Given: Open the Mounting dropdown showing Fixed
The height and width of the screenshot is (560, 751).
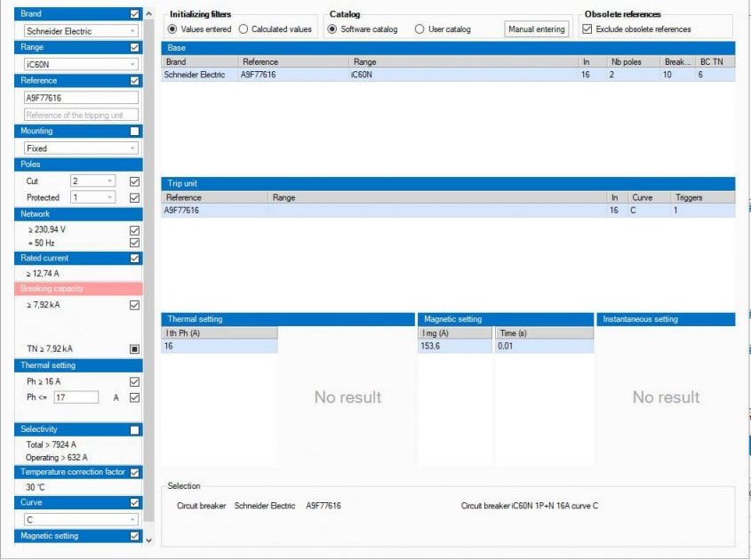Looking at the screenshot, I should [82, 148].
